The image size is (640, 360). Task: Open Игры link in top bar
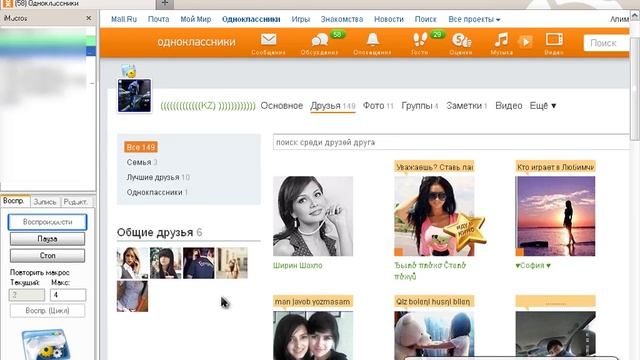click(x=301, y=19)
